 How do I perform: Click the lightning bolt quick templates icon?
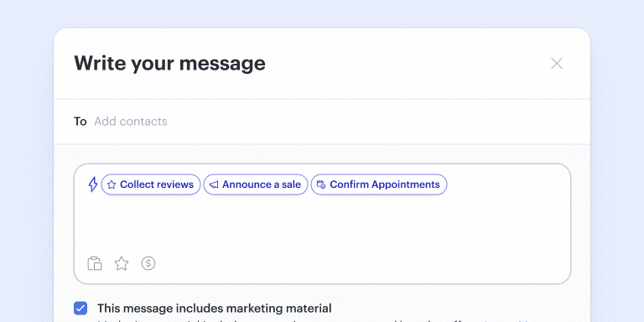[93, 184]
